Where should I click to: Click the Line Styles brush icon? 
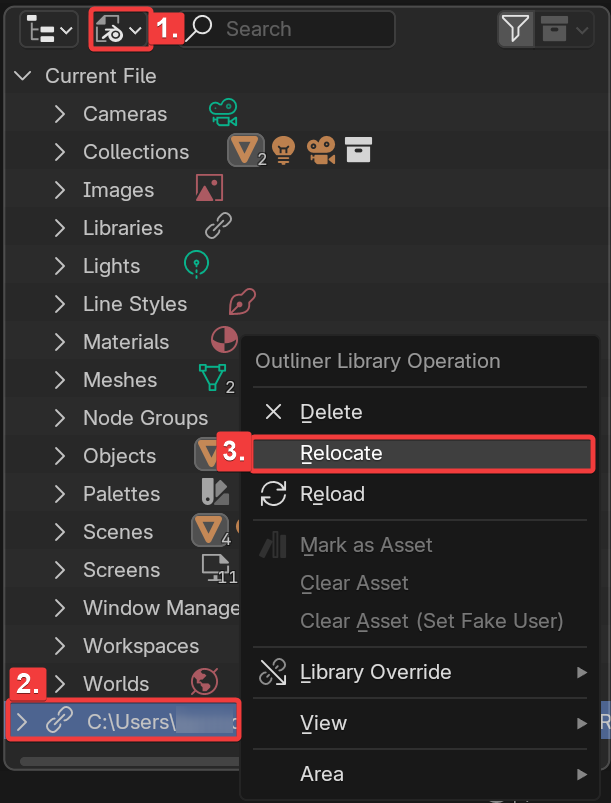(x=242, y=303)
